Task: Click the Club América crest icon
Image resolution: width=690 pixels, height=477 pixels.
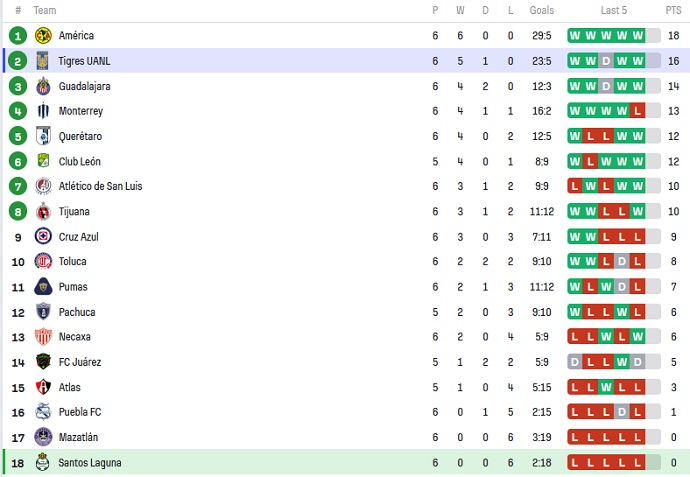Action: tap(42, 36)
